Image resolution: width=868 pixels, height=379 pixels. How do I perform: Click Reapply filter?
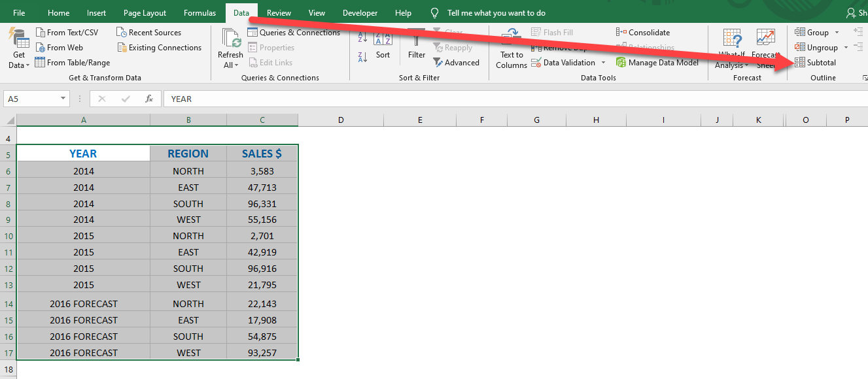[x=453, y=47]
